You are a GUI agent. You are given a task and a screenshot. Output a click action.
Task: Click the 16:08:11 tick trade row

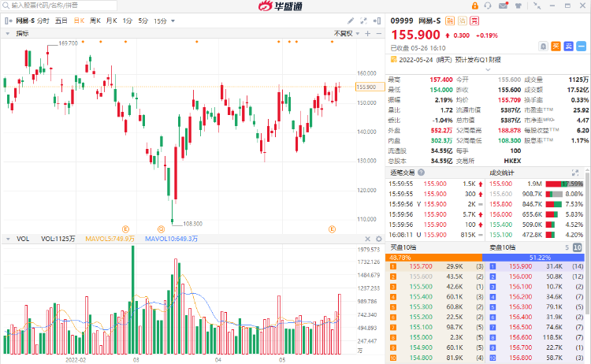[436, 235]
